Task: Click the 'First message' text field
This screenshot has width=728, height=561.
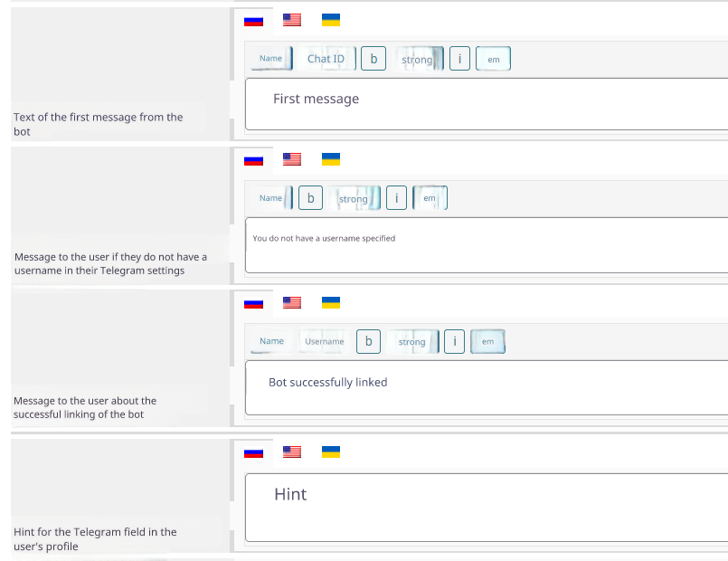Action: point(486,104)
